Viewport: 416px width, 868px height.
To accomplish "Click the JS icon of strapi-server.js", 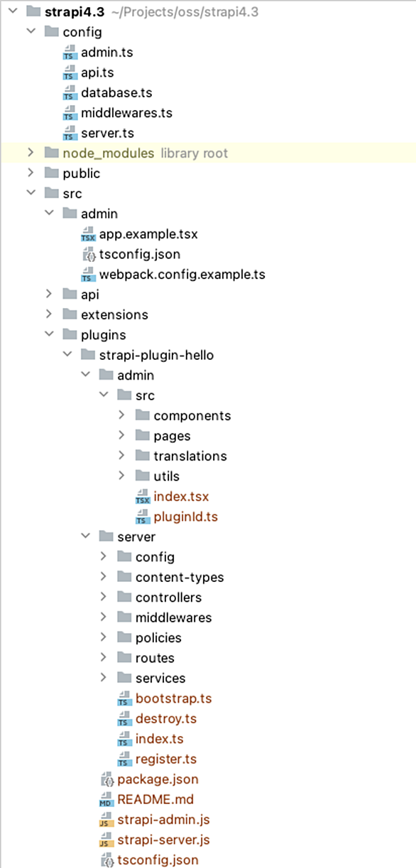I will (x=106, y=840).
